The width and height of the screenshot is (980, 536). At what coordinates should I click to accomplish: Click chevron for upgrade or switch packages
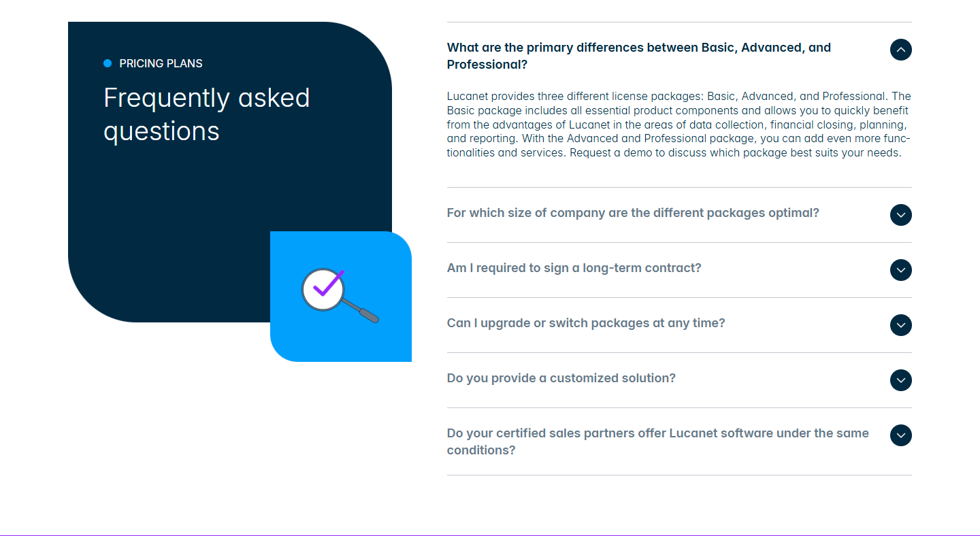(900, 325)
